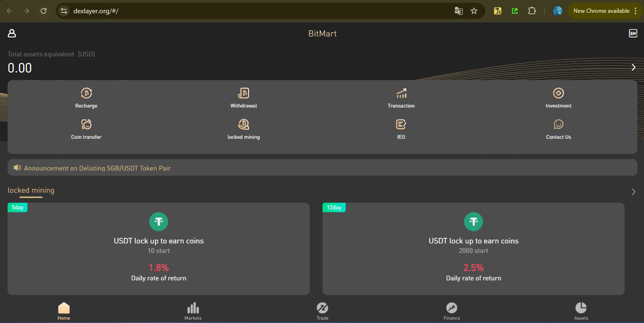Open the Recharge icon

pos(86,93)
